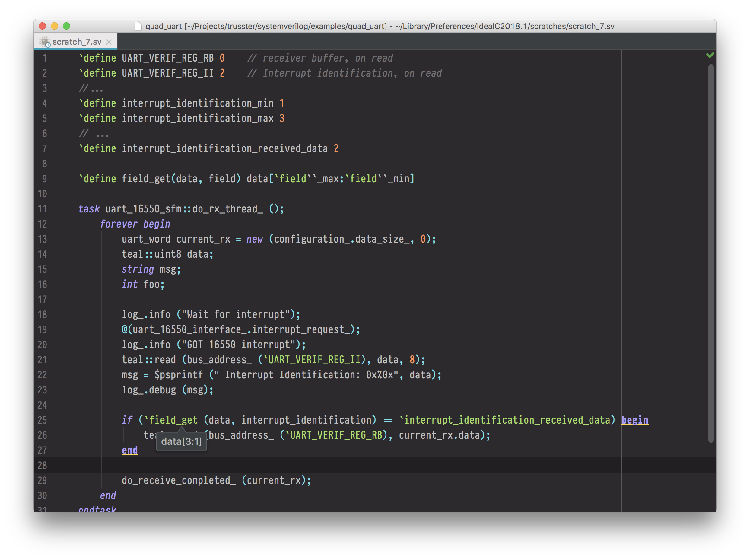The width and height of the screenshot is (750, 560).
Task: Click line number 25 in the gutter
Action: point(42,420)
